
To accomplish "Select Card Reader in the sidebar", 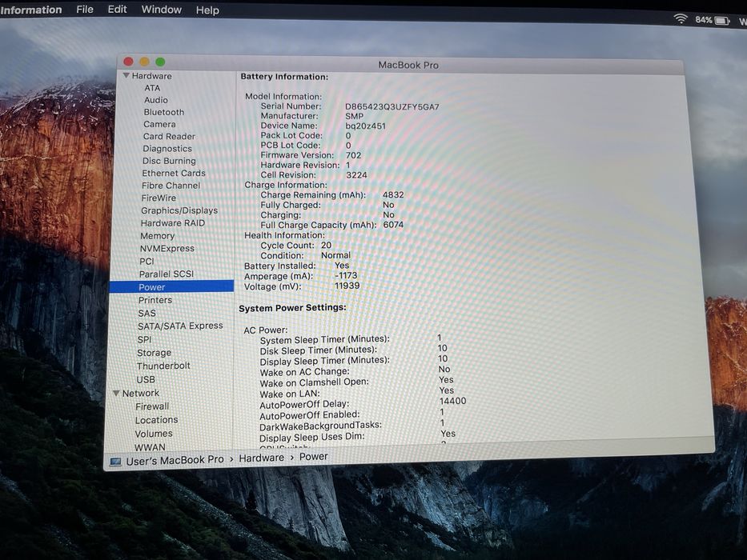I will [169, 136].
